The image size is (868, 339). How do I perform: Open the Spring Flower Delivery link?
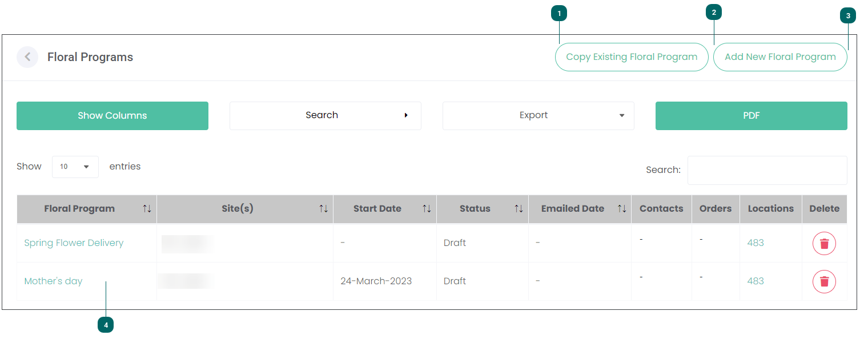[x=74, y=243]
